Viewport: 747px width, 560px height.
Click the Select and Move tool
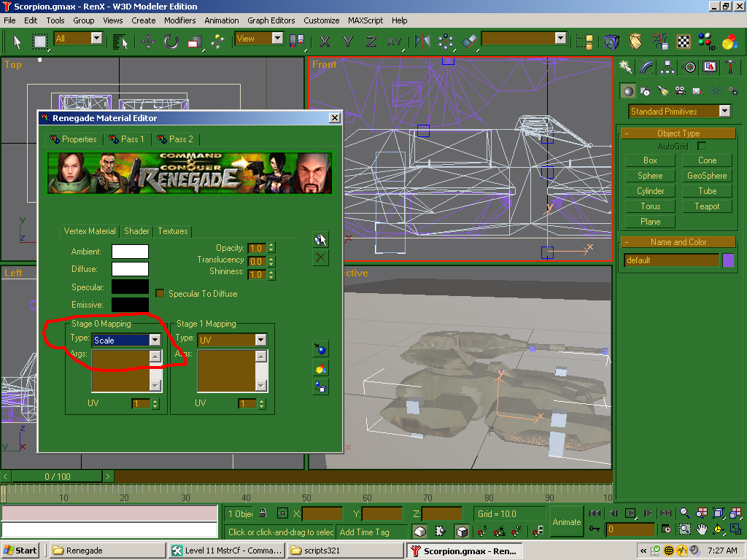[148, 41]
